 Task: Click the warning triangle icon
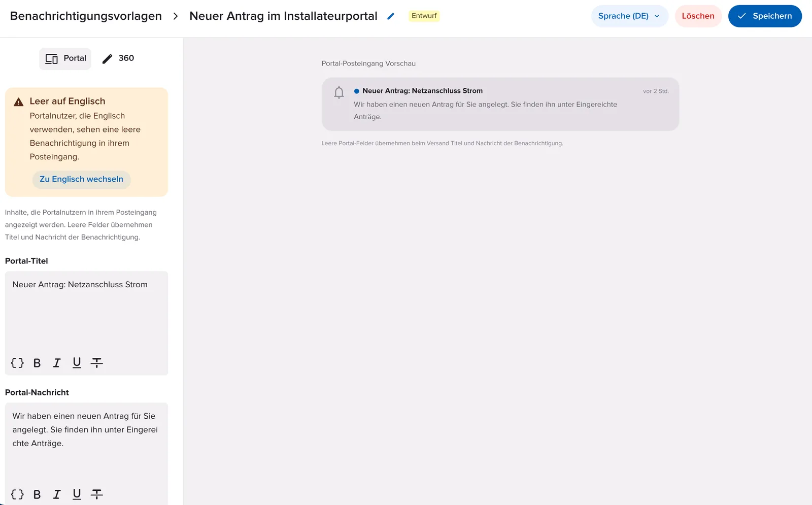(19, 102)
